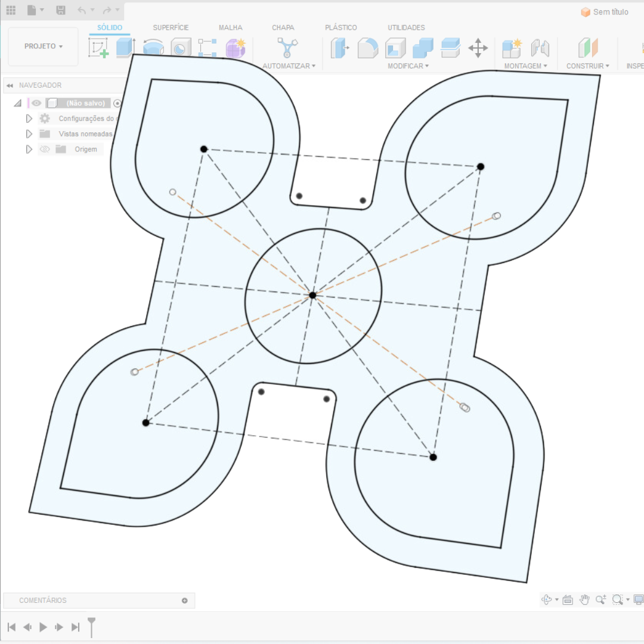Click the Construct plane icon

[x=588, y=48]
